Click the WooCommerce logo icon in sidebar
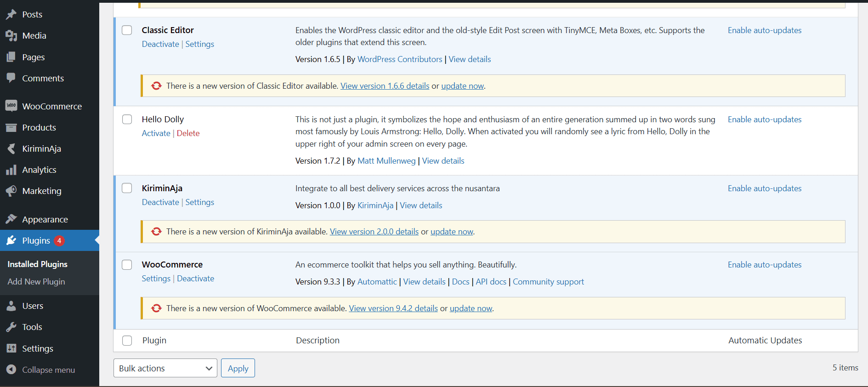The height and width of the screenshot is (387, 868). [x=11, y=106]
